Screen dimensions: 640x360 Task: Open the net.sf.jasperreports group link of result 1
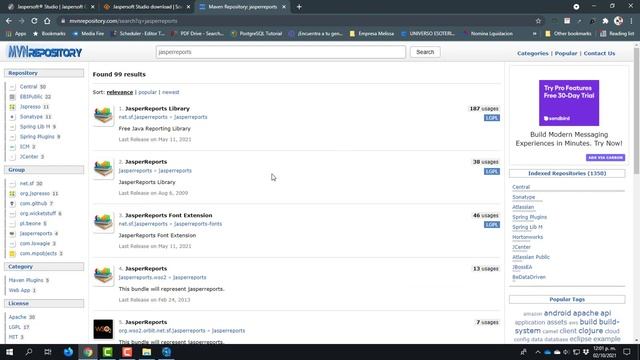tap(143, 117)
